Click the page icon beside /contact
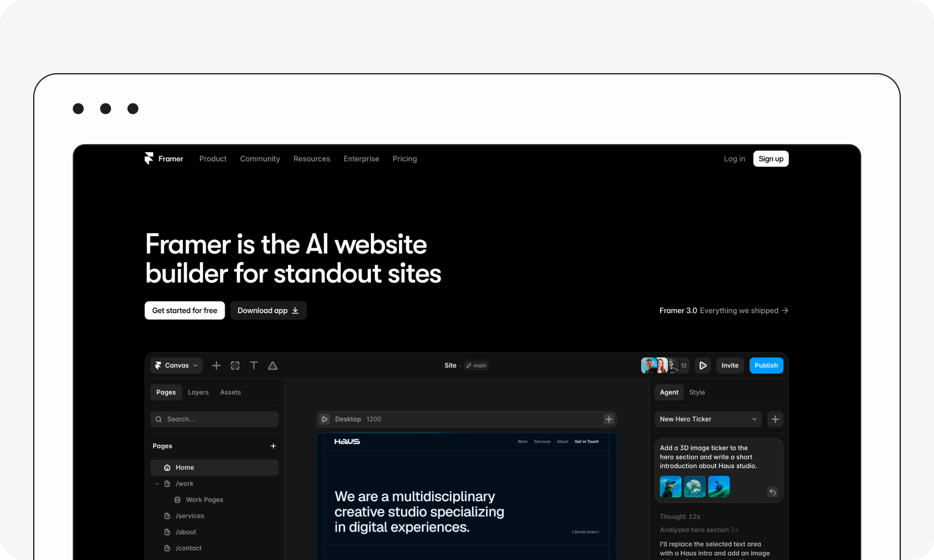Screen dimensions: 934x560 167,548
